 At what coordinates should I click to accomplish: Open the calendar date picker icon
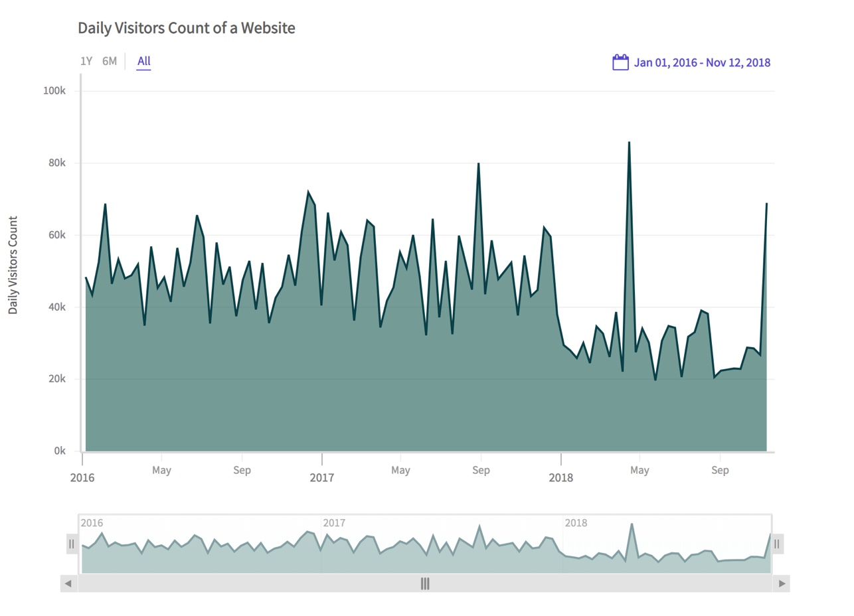coord(620,62)
